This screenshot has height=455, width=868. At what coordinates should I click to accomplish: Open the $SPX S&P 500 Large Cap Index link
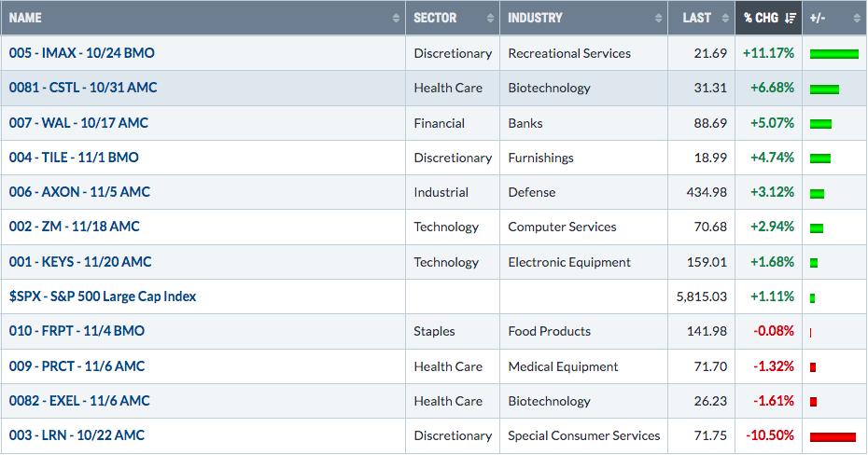point(103,296)
